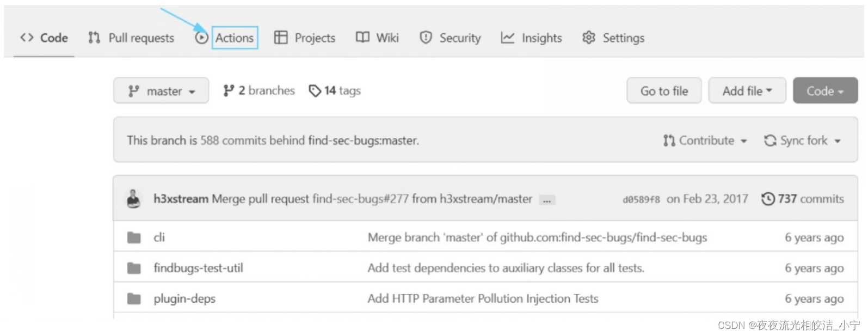Click the Pull requests merge icon
The height and width of the screenshot is (336, 868).
(94, 38)
